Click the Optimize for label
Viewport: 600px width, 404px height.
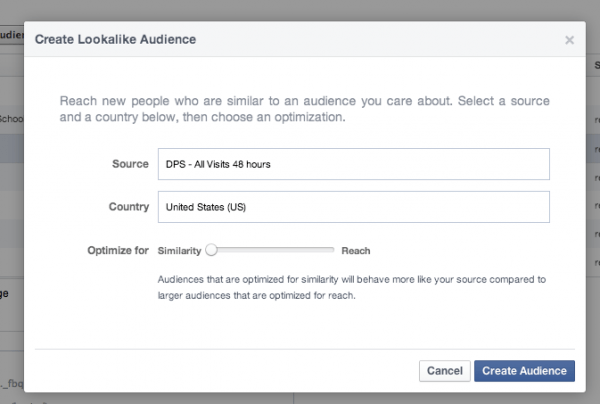click(x=118, y=250)
